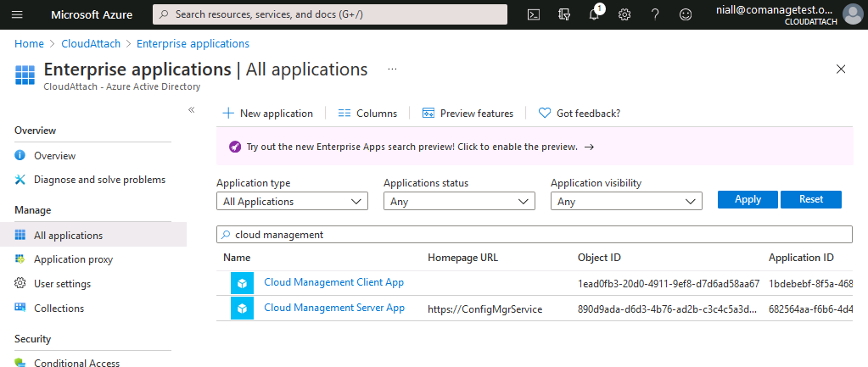Select Object ID 1ead0fb3-20d0-4911-9ef8-d7d6ad58aa67
The height and width of the screenshot is (367, 868).
click(x=668, y=284)
